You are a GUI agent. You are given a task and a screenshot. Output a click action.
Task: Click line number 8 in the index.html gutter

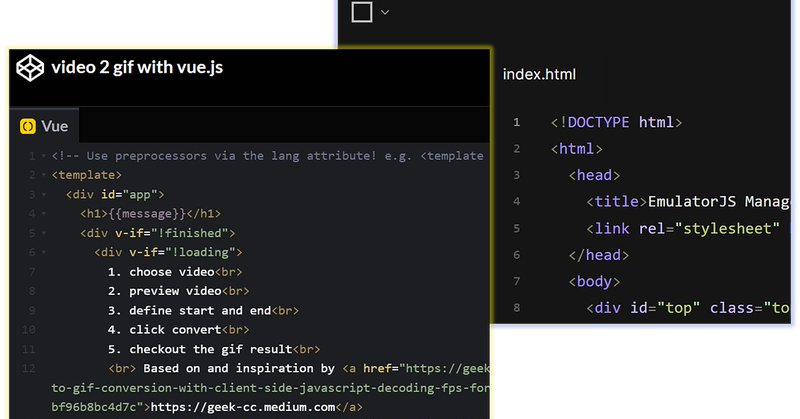(x=516, y=308)
